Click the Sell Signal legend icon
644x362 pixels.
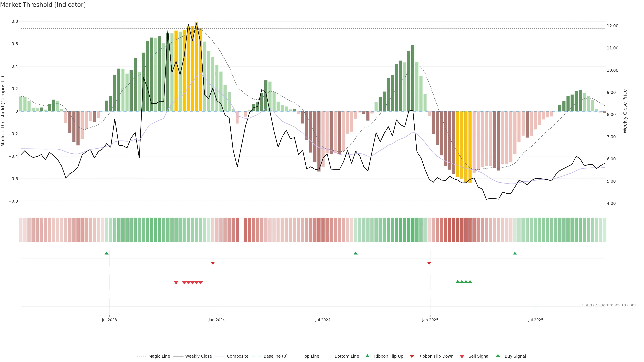coord(462,356)
